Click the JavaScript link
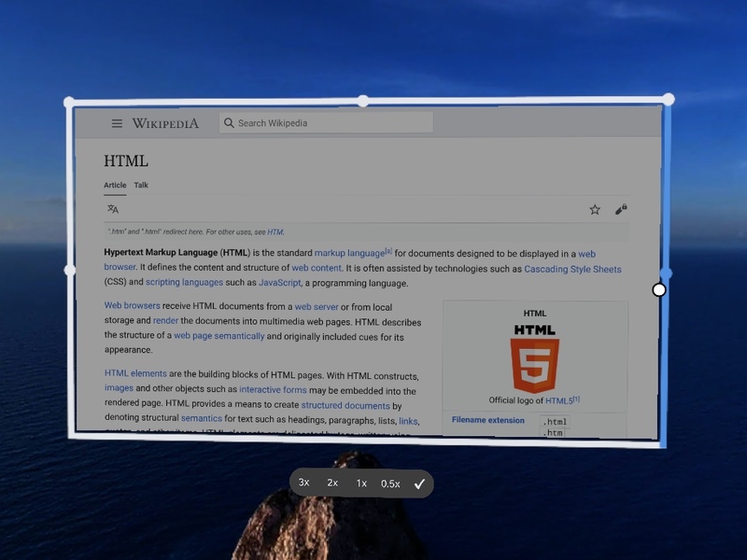This screenshot has width=747, height=560. pyautogui.click(x=279, y=283)
